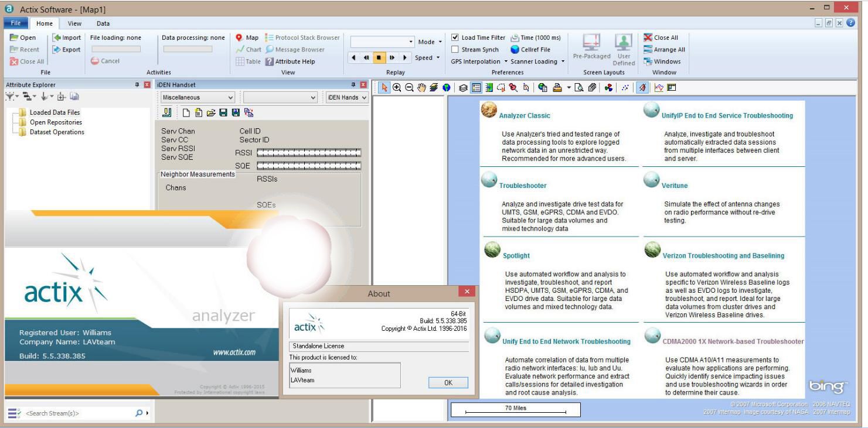Image resolution: width=868 pixels, height=428 pixels.
Task: Open the Protocol Stack Browser
Action: [x=302, y=37]
